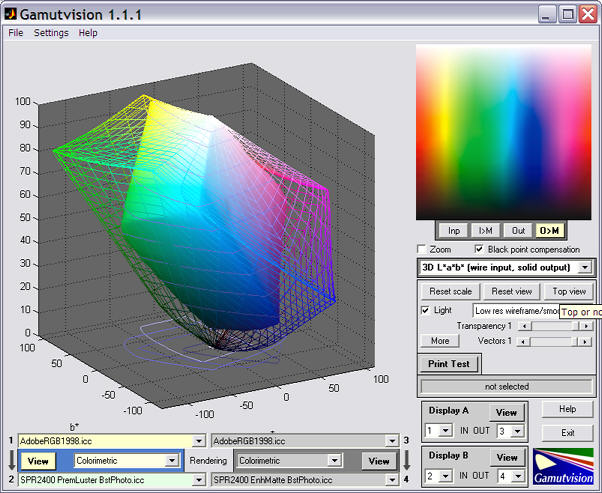602x493 pixels.
Task: Open the Low res wireframe dropdown
Action: [516, 311]
